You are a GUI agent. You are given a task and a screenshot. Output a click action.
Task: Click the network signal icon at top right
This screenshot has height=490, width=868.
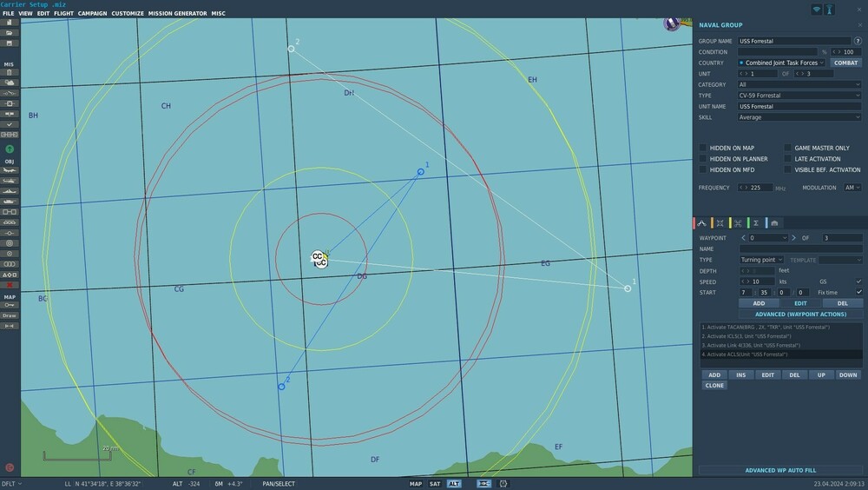coord(817,10)
